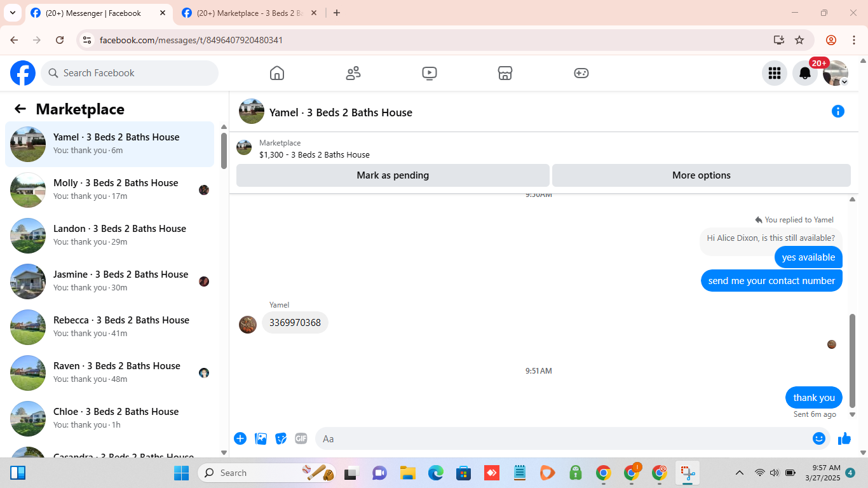Click the install app icon in address bar
Image resolution: width=868 pixels, height=488 pixels.
click(779, 40)
